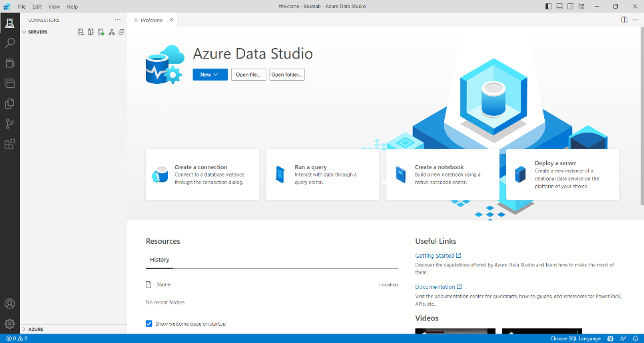Click the Create a connection card
The height and width of the screenshot is (343, 644).
click(x=202, y=174)
